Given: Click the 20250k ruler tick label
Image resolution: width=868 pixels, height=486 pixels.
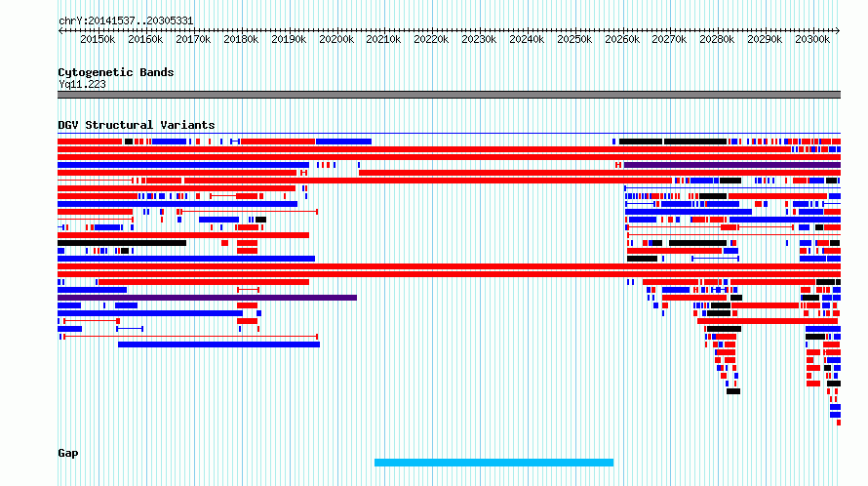Looking at the screenshot, I should point(574,39).
